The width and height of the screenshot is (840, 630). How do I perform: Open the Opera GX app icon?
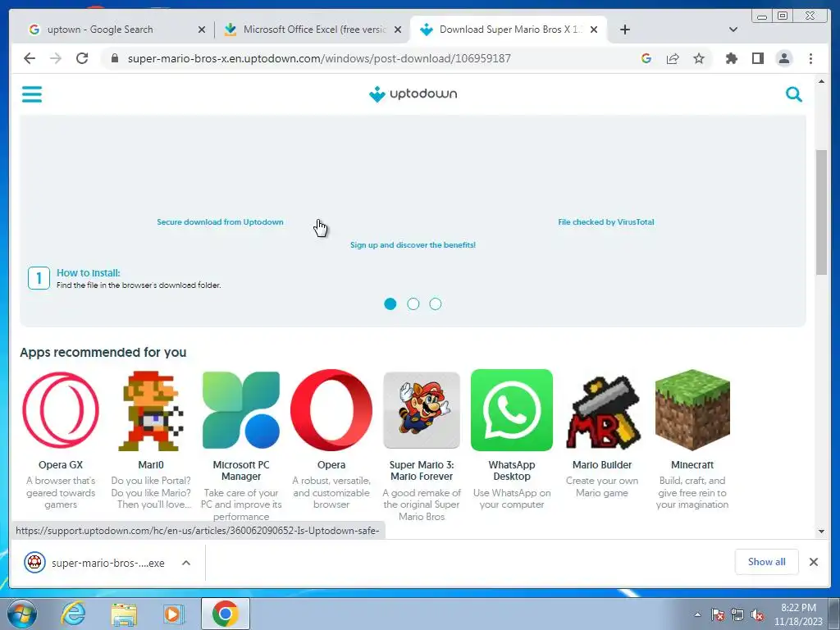pyautogui.click(x=61, y=410)
